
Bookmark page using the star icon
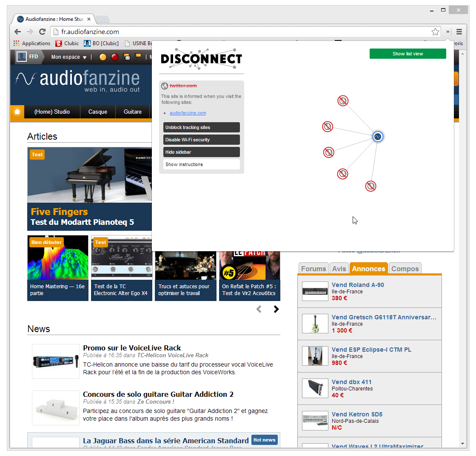435,32
